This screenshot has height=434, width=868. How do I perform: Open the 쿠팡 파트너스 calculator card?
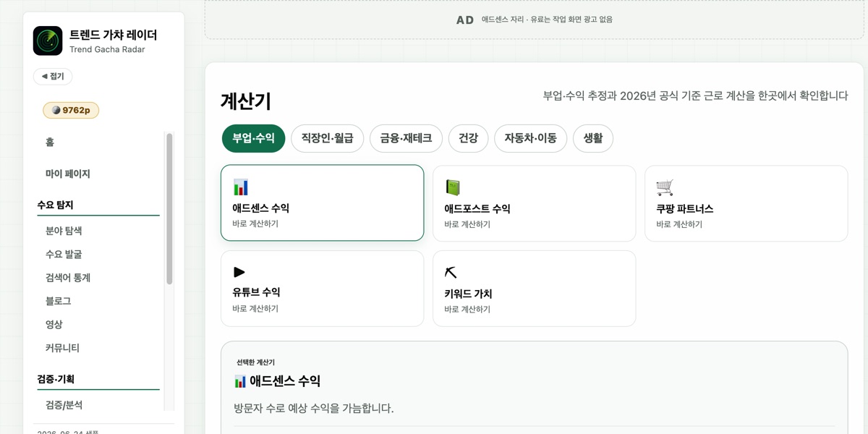click(746, 203)
